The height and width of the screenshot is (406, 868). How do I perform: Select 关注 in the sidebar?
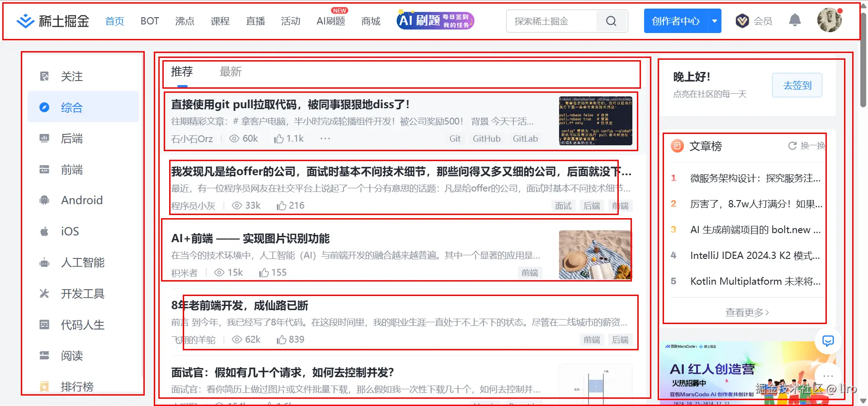tap(83, 76)
